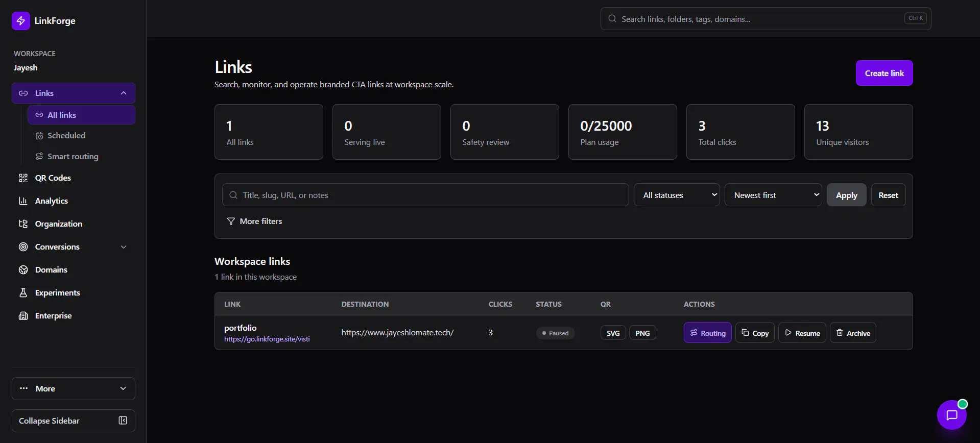This screenshot has width=980, height=443.
Task: Copy the portfolio link
Action: 755,333
